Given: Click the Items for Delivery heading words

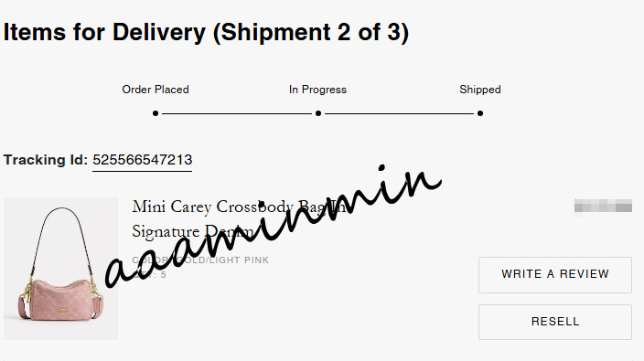Looking at the screenshot, I should (104, 32).
